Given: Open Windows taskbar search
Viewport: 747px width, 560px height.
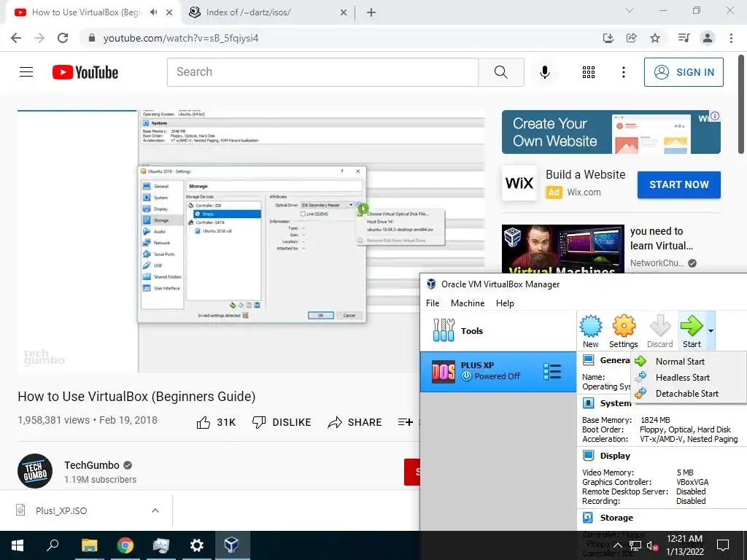Looking at the screenshot, I should tap(53, 545).
